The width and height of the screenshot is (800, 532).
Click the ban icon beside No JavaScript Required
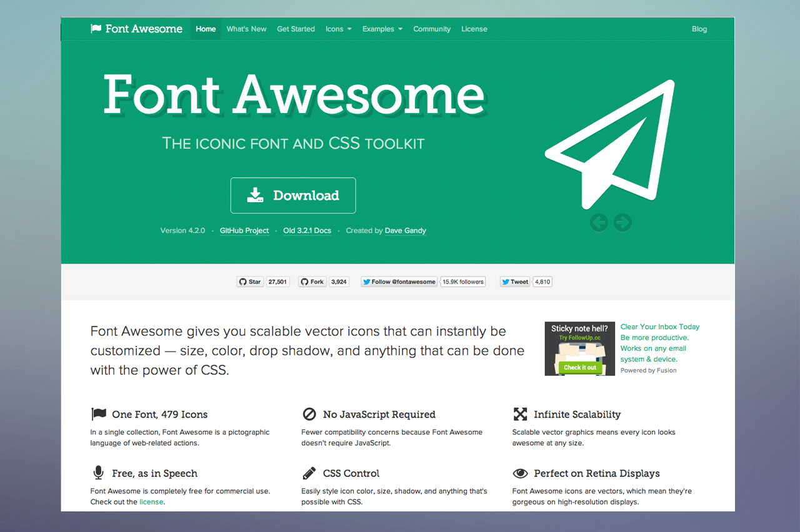309,414
